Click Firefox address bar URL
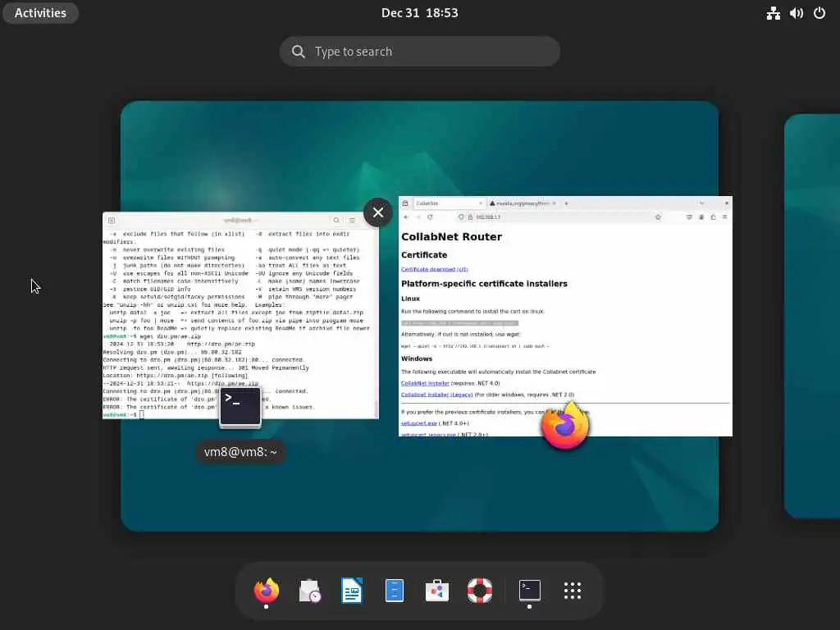This screenshot has width=840, height=630. pos(489,217)
